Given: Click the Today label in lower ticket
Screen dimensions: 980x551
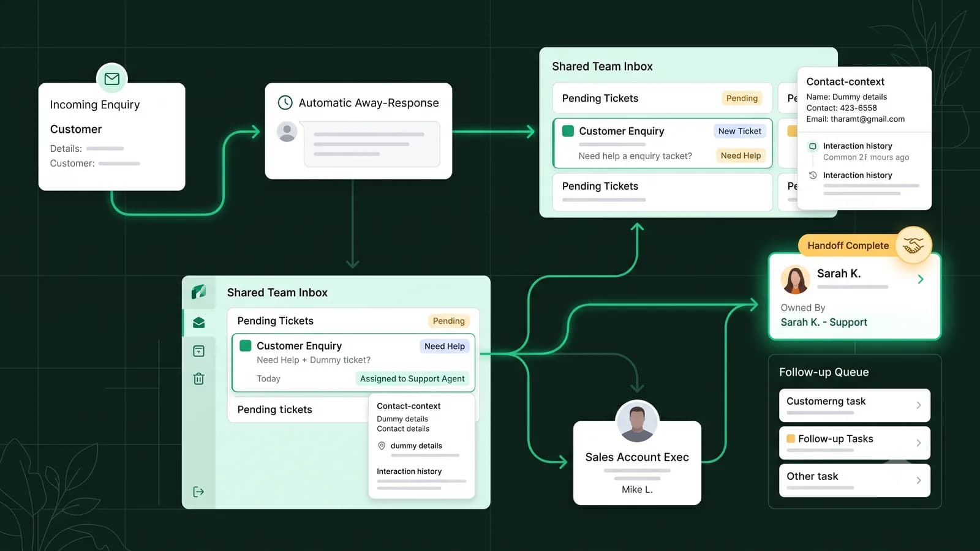Looking at the screenshot, I should coord(268,379).
